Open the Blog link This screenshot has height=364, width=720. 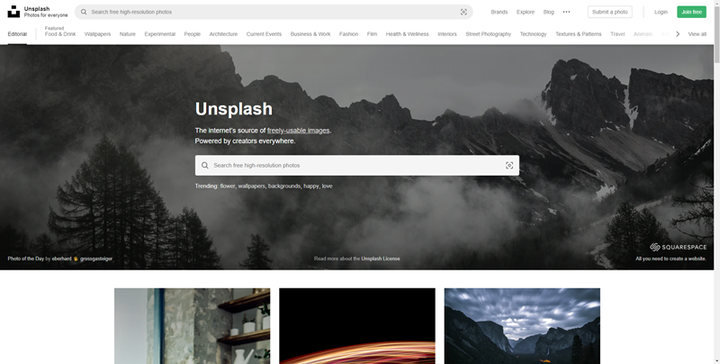pos(549,12)
